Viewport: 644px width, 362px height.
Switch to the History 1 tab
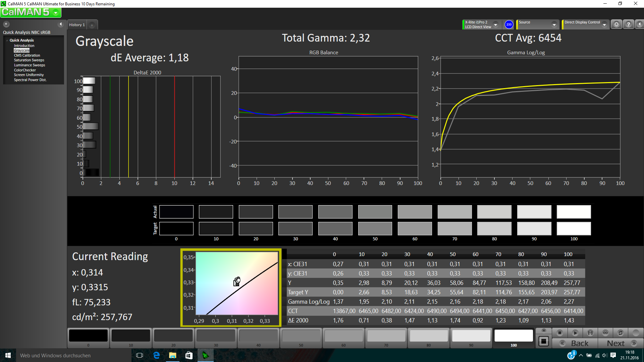(x=77, y=25)
